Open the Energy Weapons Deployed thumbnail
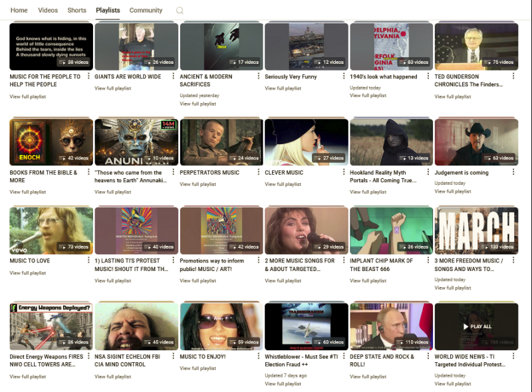The height and width of the screenshot is (392, 532). (51, 326)
